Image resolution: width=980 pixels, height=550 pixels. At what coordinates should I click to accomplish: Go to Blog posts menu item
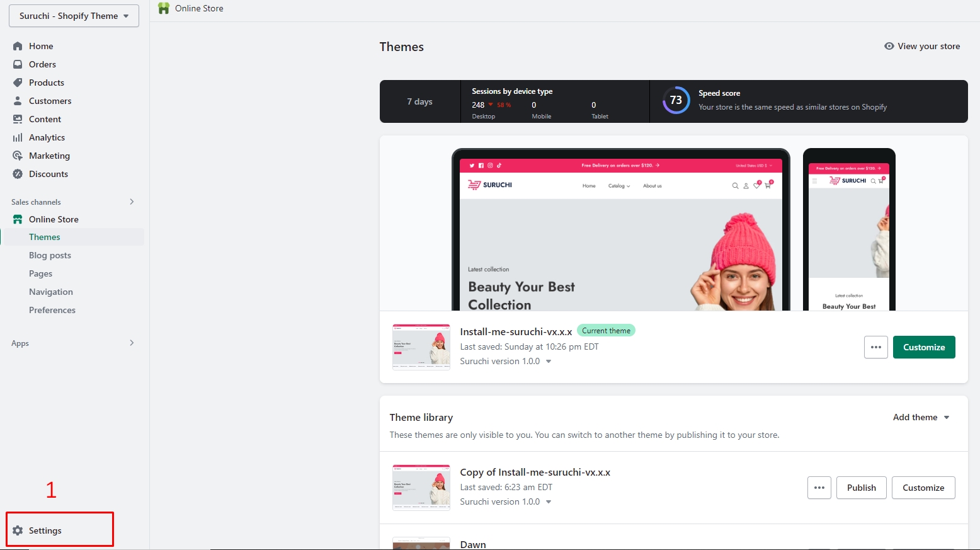(50, 255)
